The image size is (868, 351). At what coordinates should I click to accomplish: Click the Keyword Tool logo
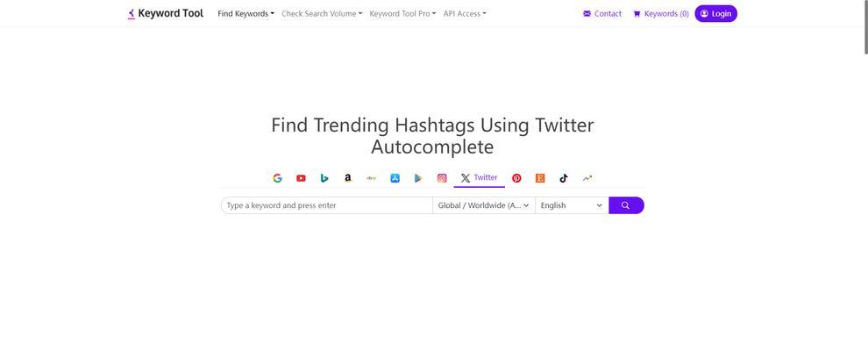pyautogui.click(x=166, y=13)
